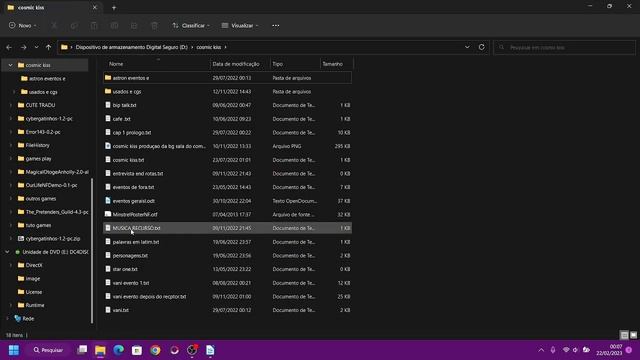Open Microsoft Edge from the taskbar
This screenshot has width=640, height=360.
(x=118, y=350)
